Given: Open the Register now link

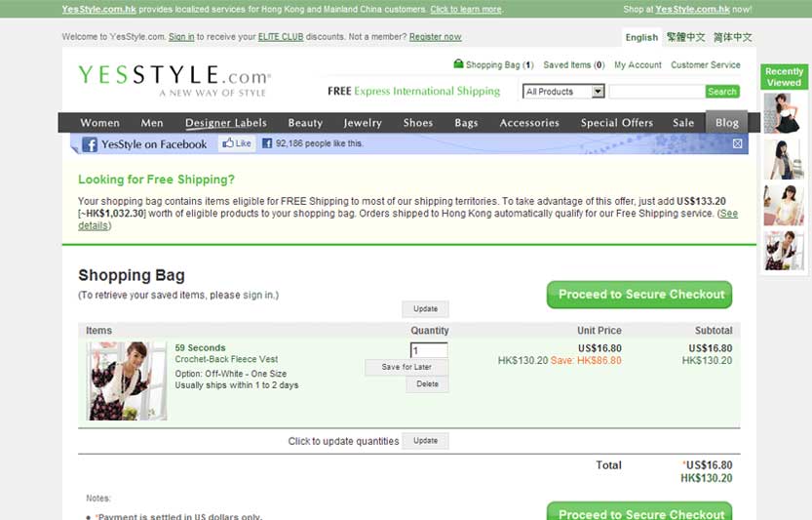Looking at the screenshot, I should point(435,37).
